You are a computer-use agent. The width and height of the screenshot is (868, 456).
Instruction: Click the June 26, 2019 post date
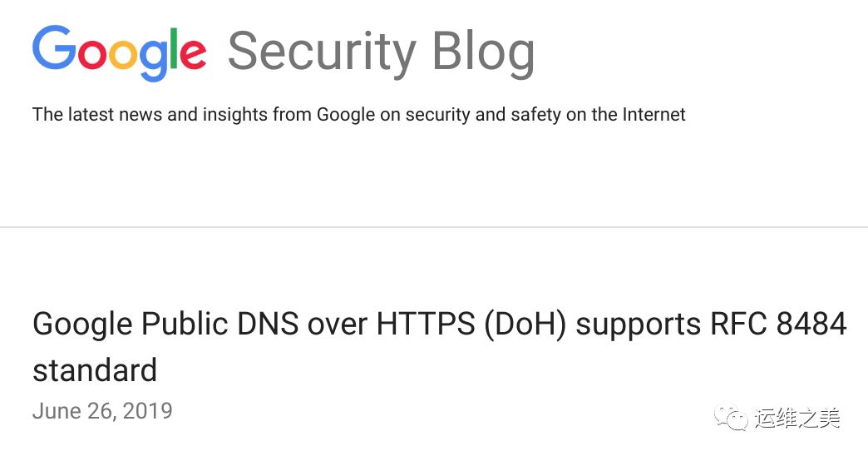pyautogui.click(x=102, y=411)
